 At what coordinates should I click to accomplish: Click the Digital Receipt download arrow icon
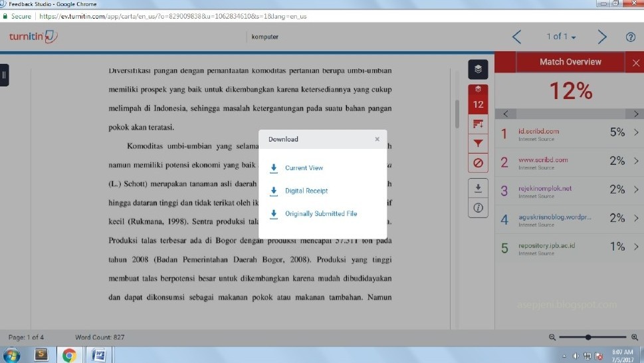pos(274,191)
